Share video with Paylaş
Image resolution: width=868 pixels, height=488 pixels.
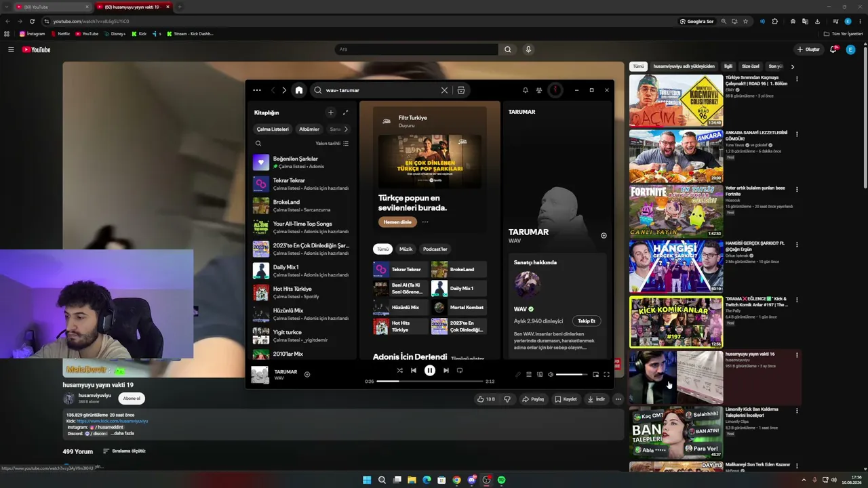click(533, 399)
